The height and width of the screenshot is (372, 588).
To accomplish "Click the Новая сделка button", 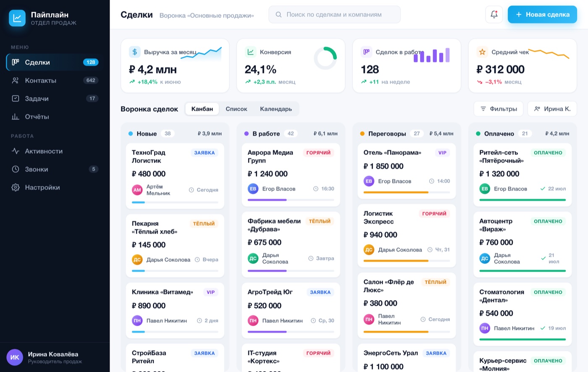I will 542,14.
